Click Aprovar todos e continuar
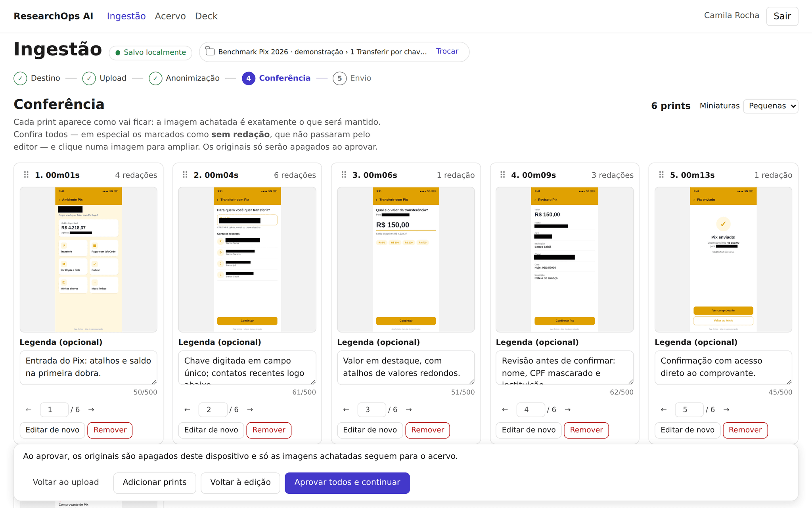This screenshot has width=812, height=508. 347,483
